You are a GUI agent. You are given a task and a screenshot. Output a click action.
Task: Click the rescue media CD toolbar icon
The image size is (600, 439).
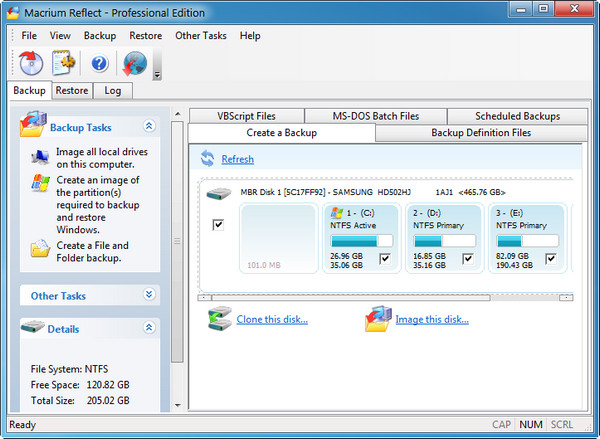pos(31,63)
